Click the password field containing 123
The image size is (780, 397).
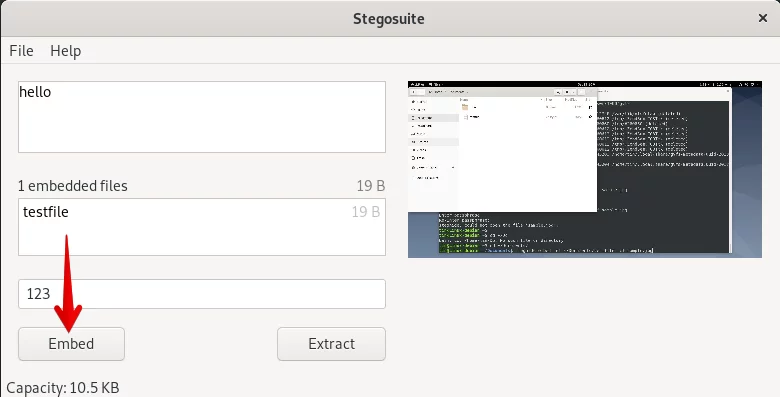[202, 294]
